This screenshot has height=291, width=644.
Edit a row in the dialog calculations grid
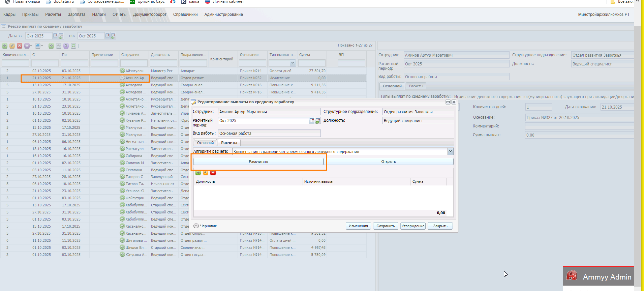[x=206, y=173]
